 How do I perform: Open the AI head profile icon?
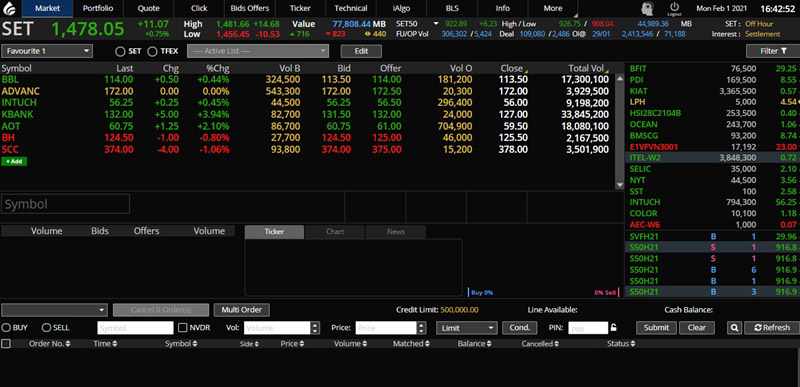click(x=648, y=8)
